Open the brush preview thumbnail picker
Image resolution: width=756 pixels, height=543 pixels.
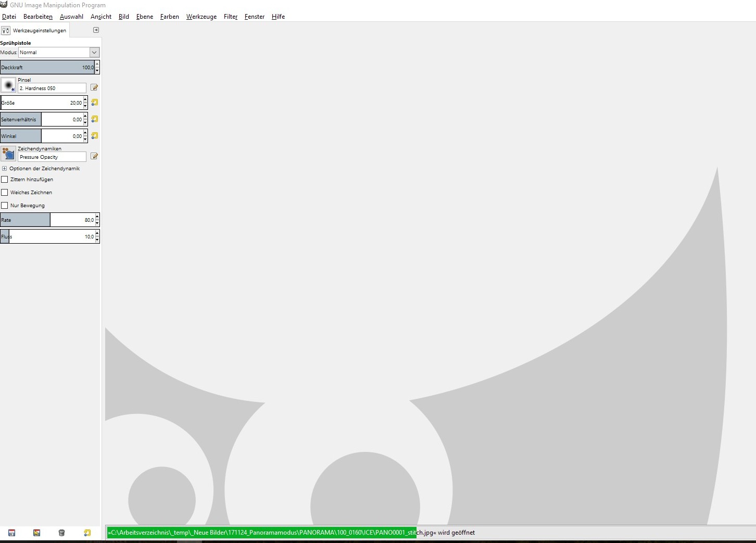pos(8,85)
